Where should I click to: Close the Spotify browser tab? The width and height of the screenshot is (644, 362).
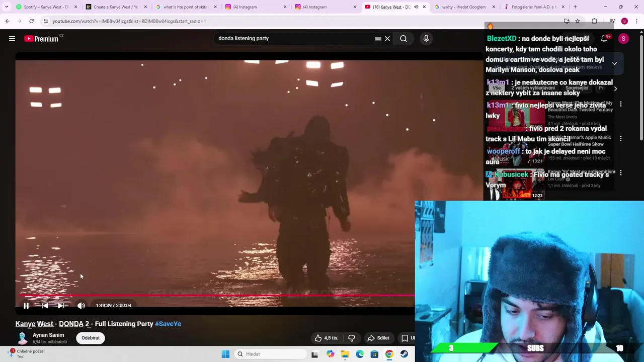point(75,7)
